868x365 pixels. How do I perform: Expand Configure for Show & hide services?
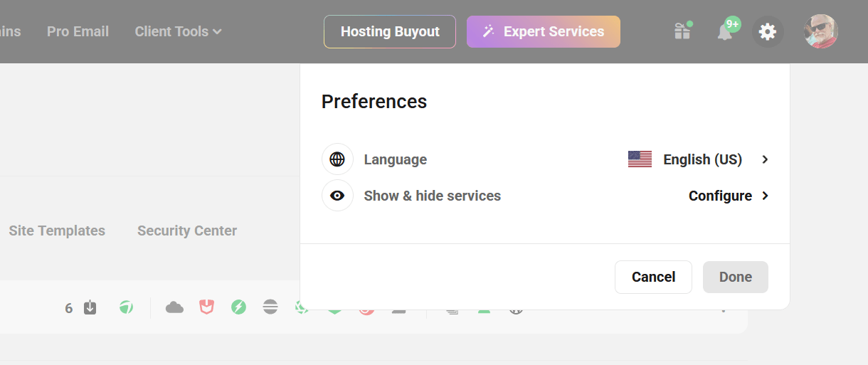coord(728,196)
